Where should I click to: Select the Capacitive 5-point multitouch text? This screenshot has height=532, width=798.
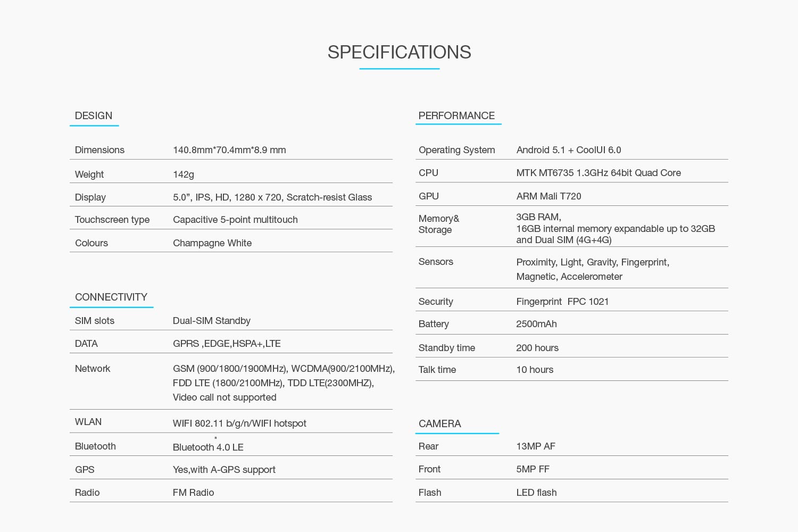(x=235, y=220)
